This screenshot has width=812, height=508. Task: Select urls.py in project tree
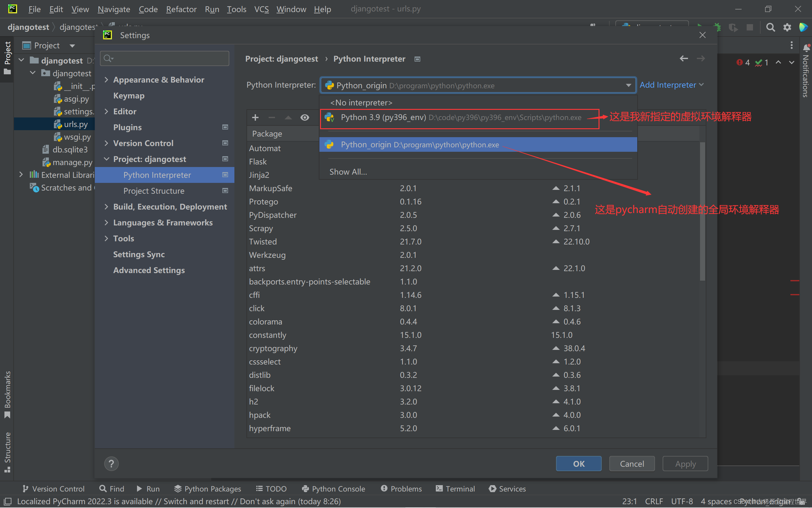point(54,124)
